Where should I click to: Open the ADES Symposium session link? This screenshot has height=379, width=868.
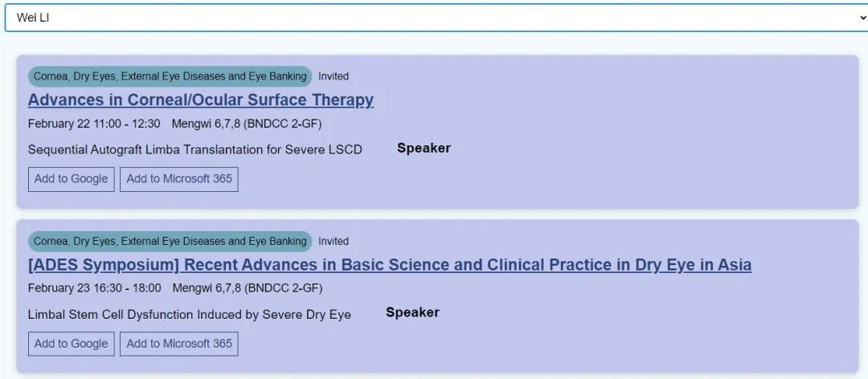[390, 265]
